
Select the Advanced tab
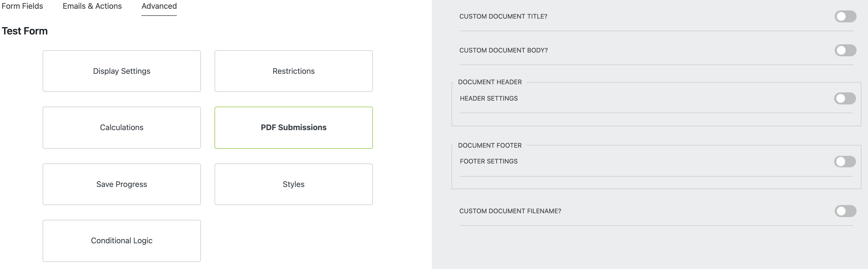tap(158, 6)
